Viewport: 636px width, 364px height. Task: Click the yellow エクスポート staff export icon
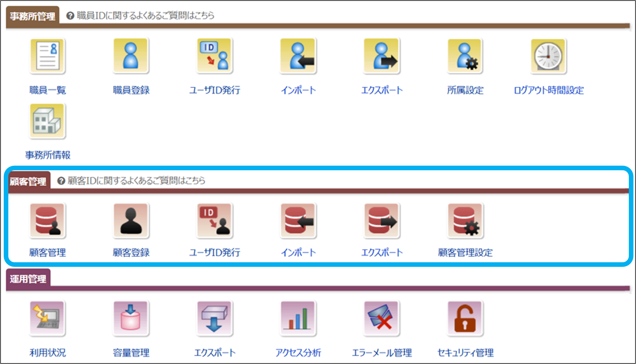click(x=382, y=56)
